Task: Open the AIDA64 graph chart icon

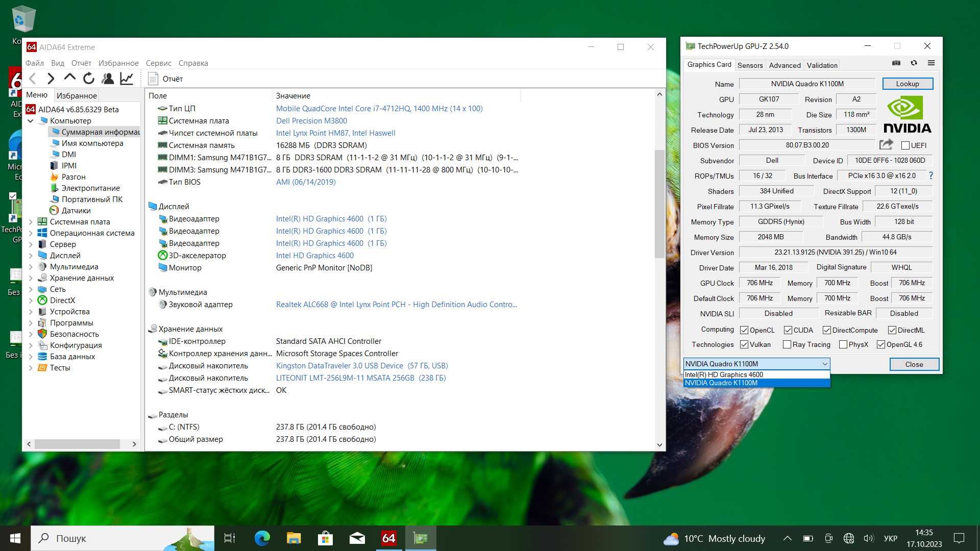Action: 127,79
